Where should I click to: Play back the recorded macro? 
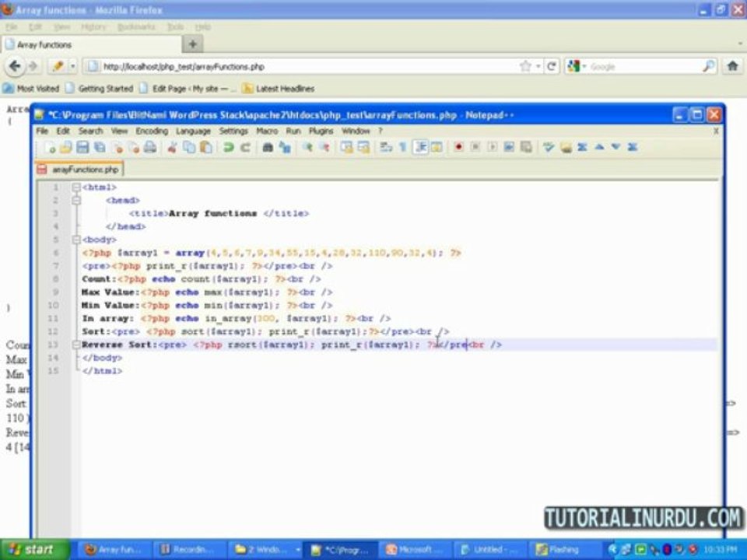(492, 147)
